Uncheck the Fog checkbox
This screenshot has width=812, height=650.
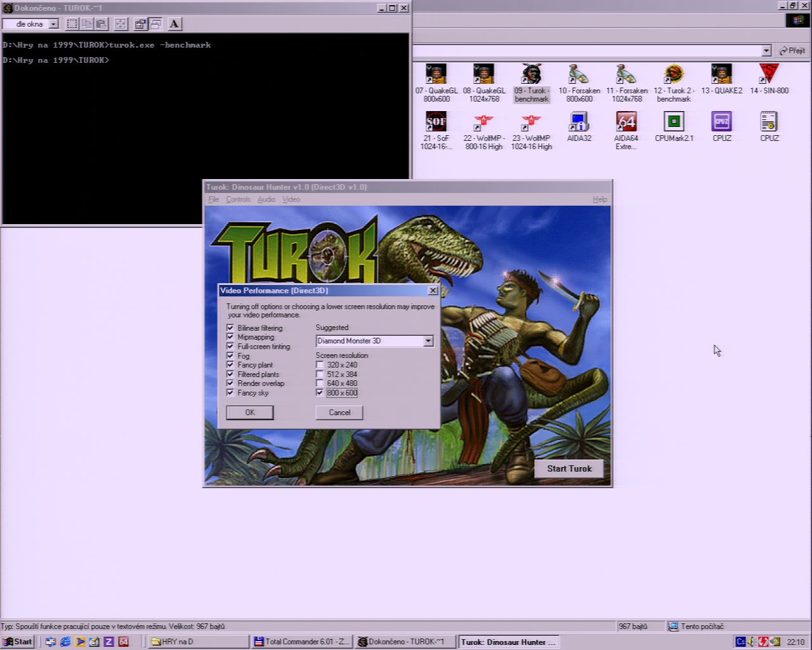tap(230, 355)
